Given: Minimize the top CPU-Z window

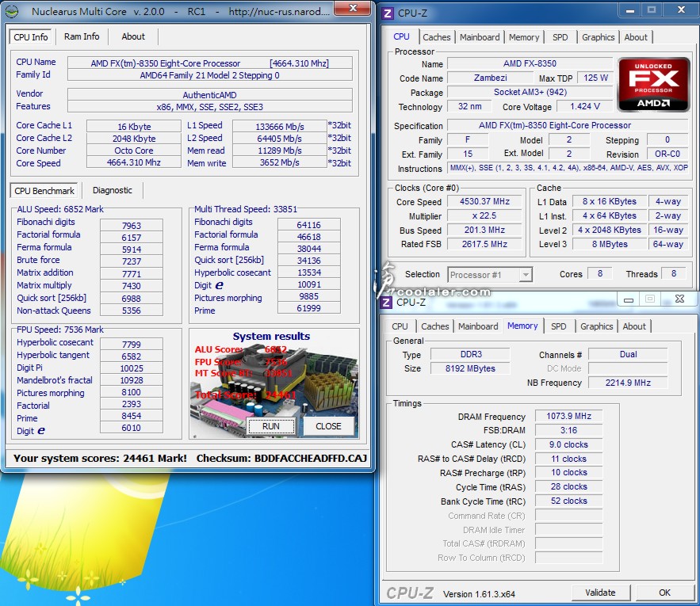Looking at the screenshot, I should click(x=630, y=10).
